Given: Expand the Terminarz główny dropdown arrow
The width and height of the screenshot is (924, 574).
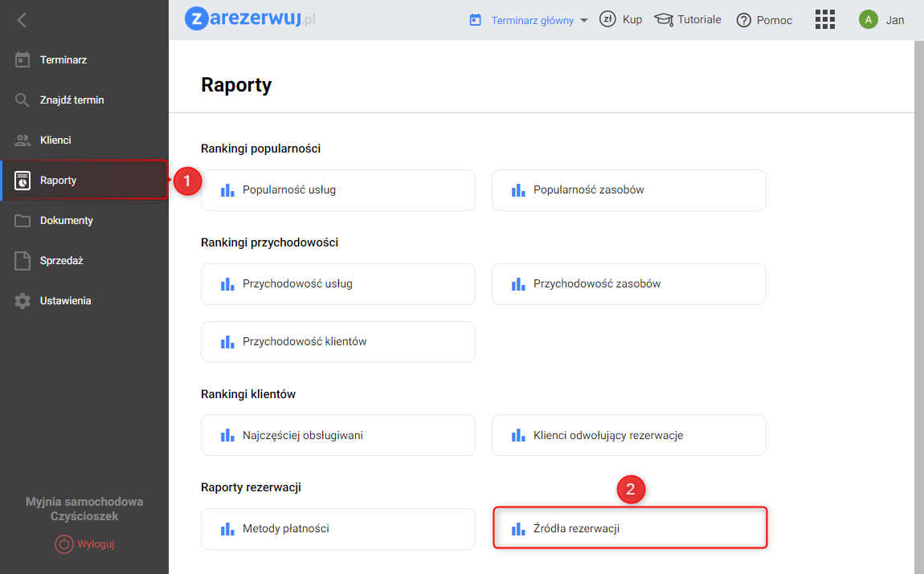Looking at the screenshot, I should pyautogui.click(x=584, y=21).
